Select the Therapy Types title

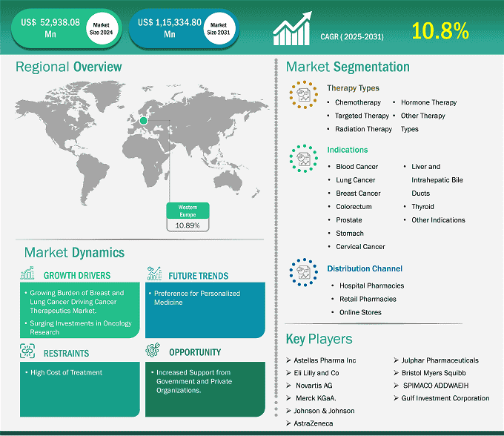tap(353, 88)
